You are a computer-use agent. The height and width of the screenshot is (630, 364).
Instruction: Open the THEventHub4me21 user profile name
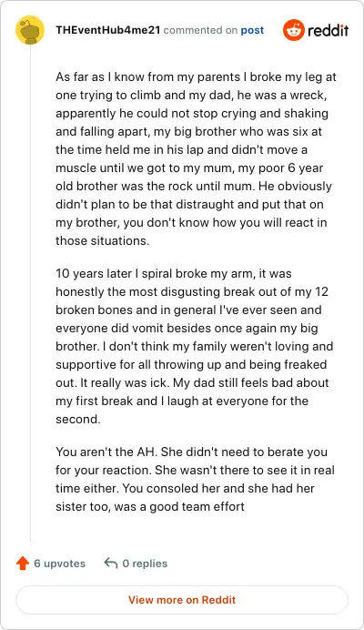(107, 30)
